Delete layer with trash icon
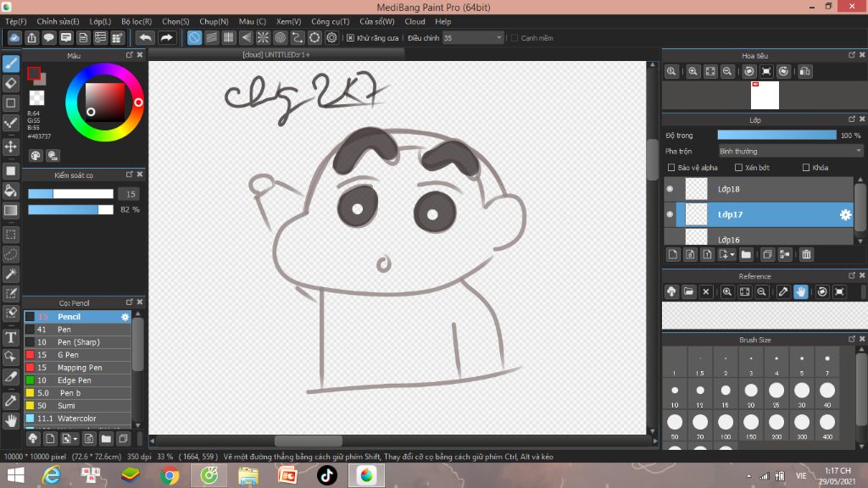The height and width of the screenshot is (488, 868). (806, 254)
